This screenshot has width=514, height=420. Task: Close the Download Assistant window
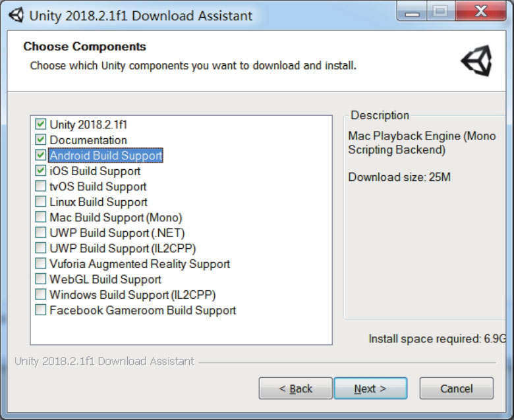click(480, 11)
